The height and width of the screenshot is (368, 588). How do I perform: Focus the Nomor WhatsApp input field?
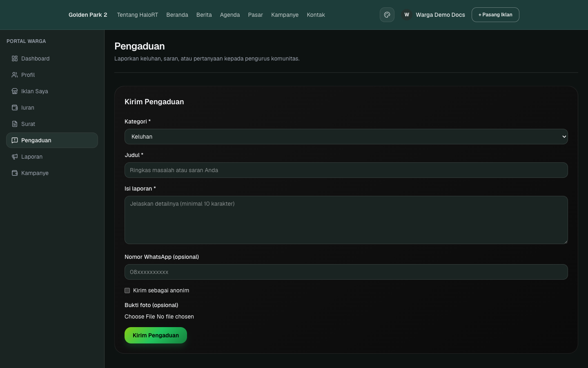pos(346,272)
